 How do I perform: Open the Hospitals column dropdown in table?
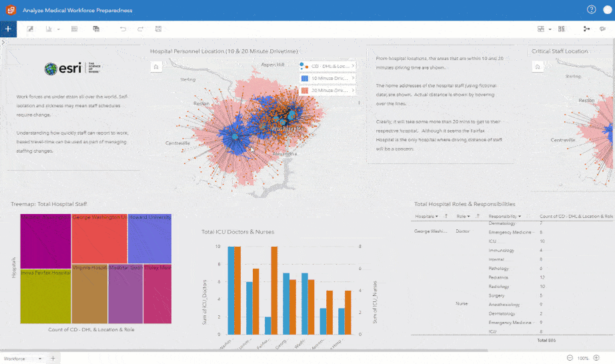point(436,216)
